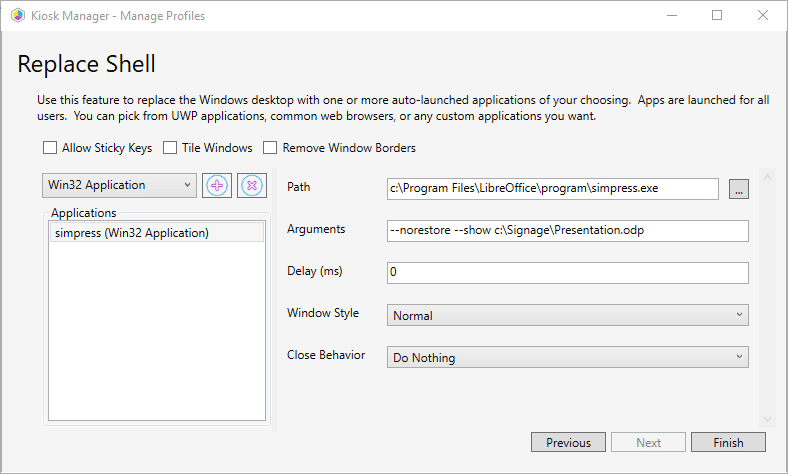Screen dimensions: 788x474
Task: Click the add application plus icon
Action: click(x=216, y=185)
